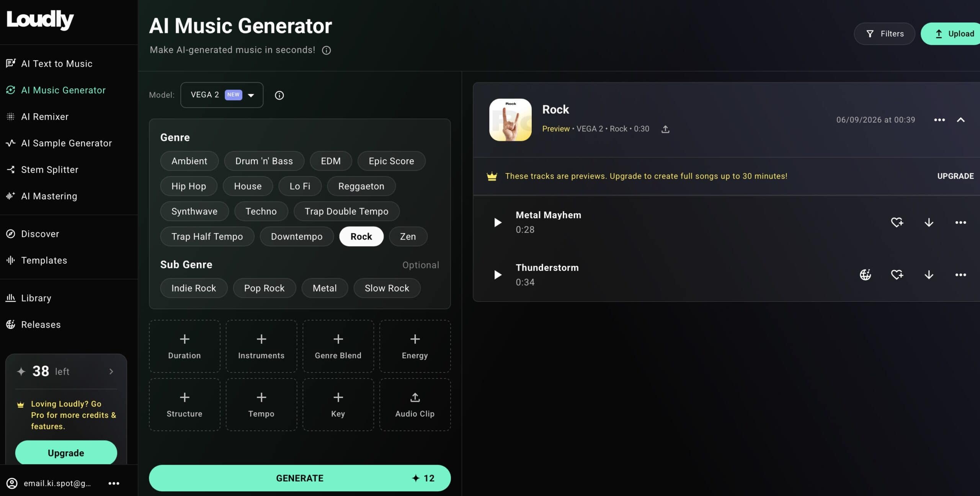
Task: Select the Zen genre chip
Action: 408,237
